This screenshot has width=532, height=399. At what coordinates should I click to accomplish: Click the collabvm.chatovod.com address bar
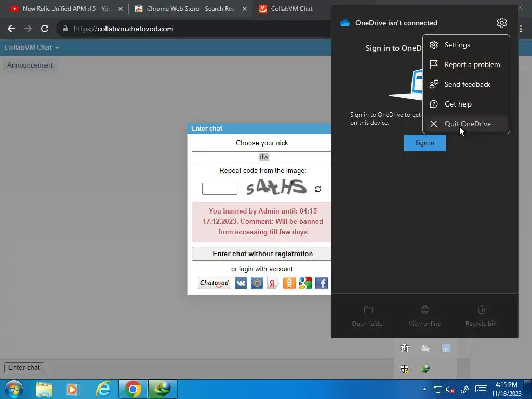[x=193, y=29]
